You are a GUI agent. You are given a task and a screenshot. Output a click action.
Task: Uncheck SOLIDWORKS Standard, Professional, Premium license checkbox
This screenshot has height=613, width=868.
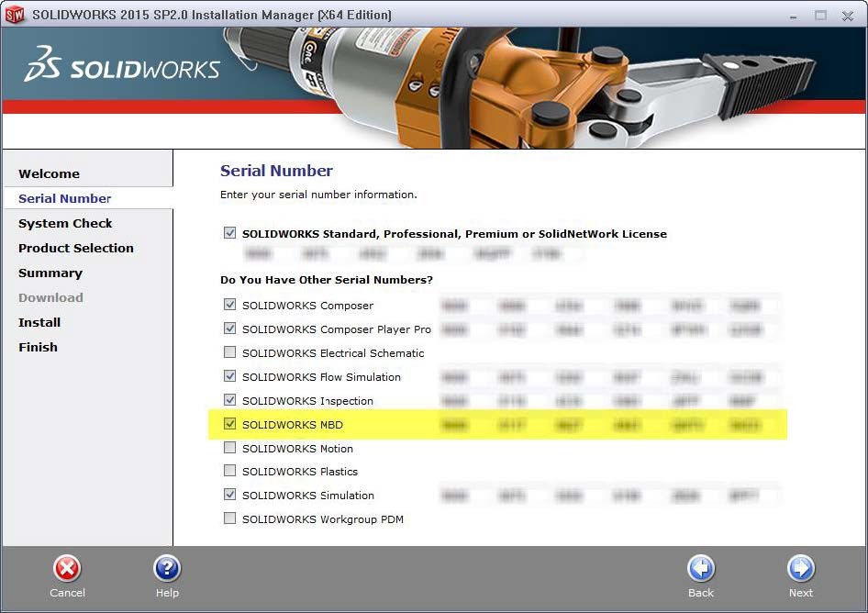229,233
